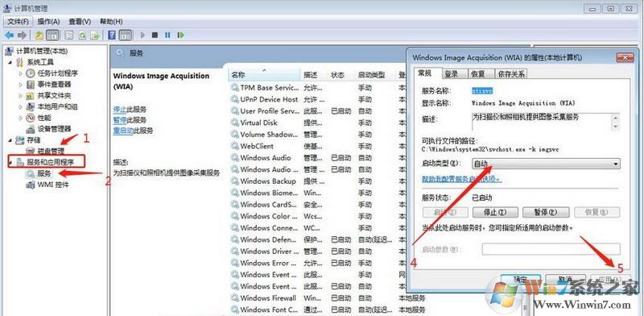Click the Restart Service toolbar icon
Screen dimensions: 644x316
(x=180, y=35)
